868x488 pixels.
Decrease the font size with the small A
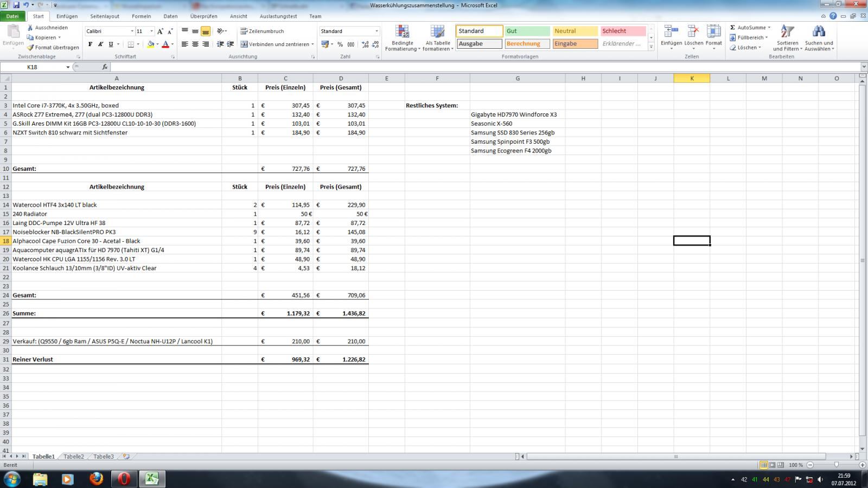[x=170, y=31]
